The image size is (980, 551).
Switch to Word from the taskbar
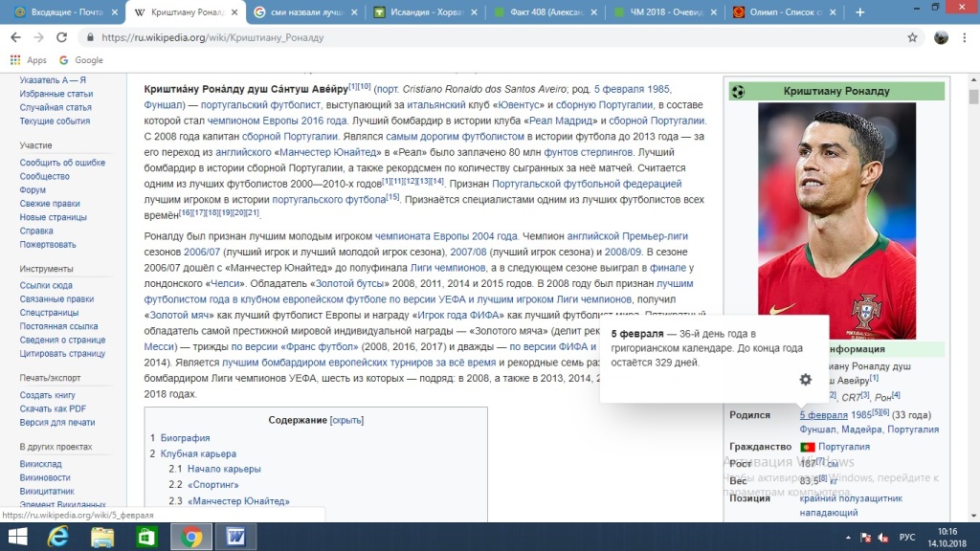235,537
